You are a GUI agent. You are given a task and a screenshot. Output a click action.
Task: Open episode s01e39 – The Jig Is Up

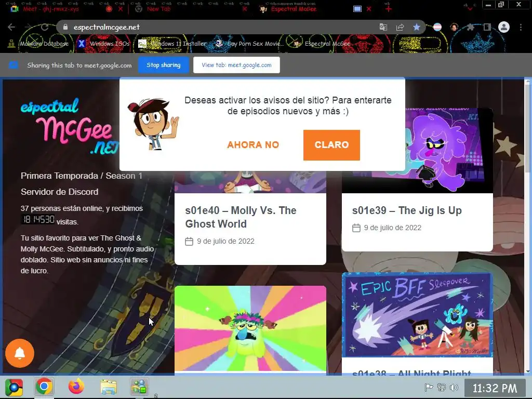click(407, 210)
